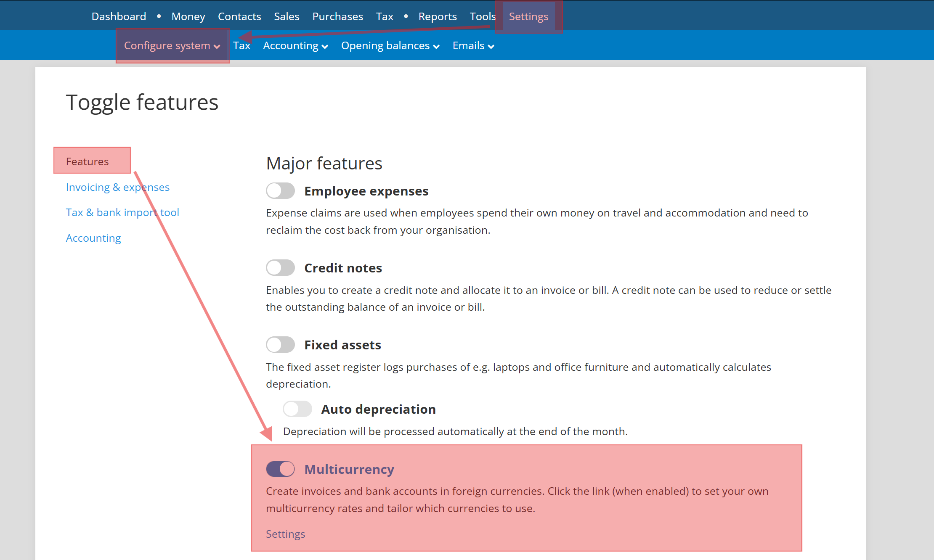The image size is (934, 560).
Task: Open the Accounting submenu dropdown
Action: click(295, 45)
